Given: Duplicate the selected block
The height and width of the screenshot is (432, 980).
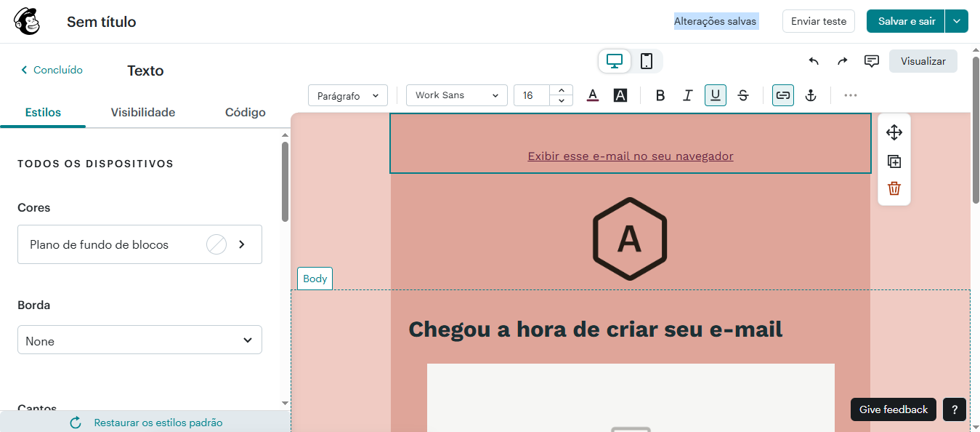Looking at the screenshot, I should pyautogui.click(x=894, y=161).
